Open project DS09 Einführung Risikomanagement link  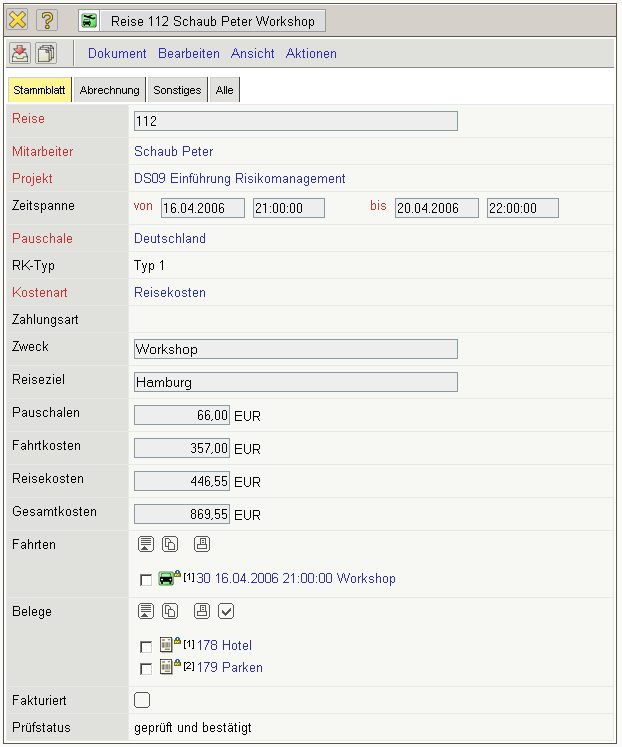click(239, 179)
